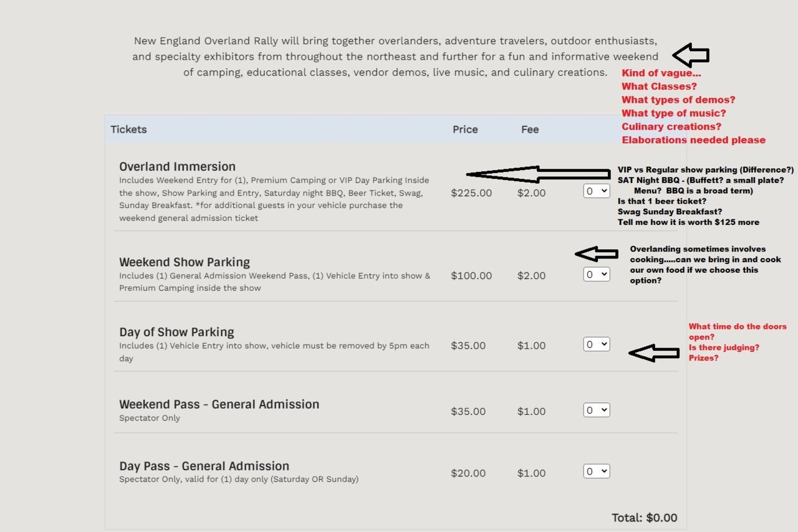Click the Weekend Show Parking title
Viewport: 798px width, 532px height.
pyautogui.click(x=185, y=262)
